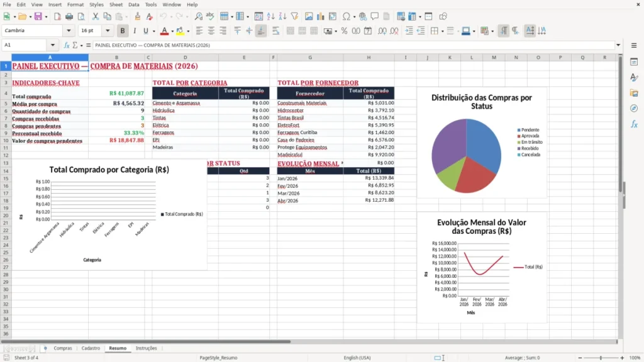Image resolution: width=644 pixels, height=362 pixels.
Task: Open the Function Wizard fx icon
Action: pos(67,45)
